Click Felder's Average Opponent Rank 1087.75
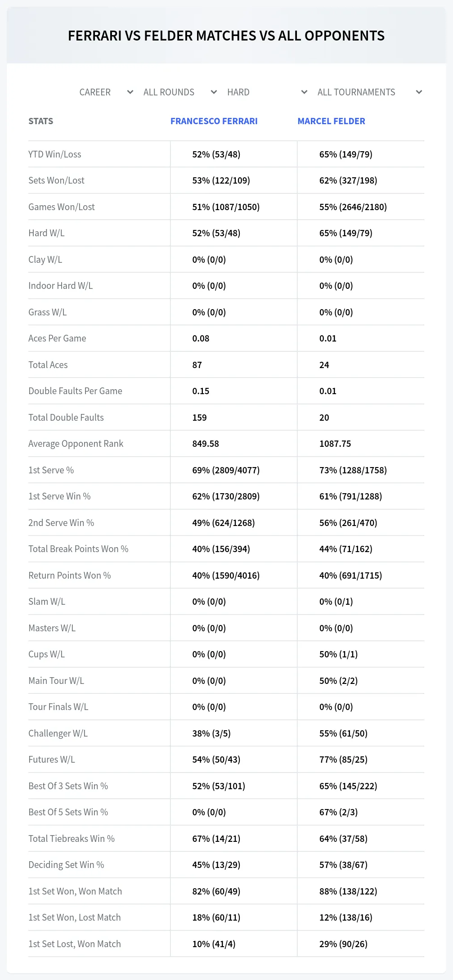 [x=335, y=444]
